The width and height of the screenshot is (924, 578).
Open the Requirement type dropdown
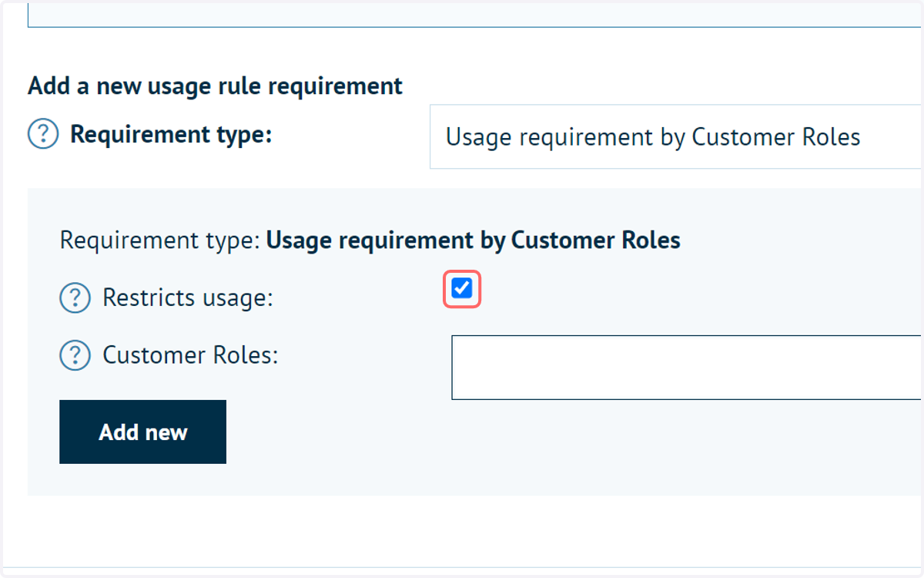click(676, 137)
